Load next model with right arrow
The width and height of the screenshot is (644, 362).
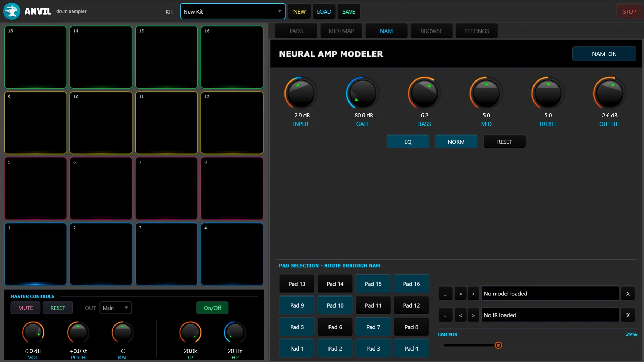pos(473,294)
